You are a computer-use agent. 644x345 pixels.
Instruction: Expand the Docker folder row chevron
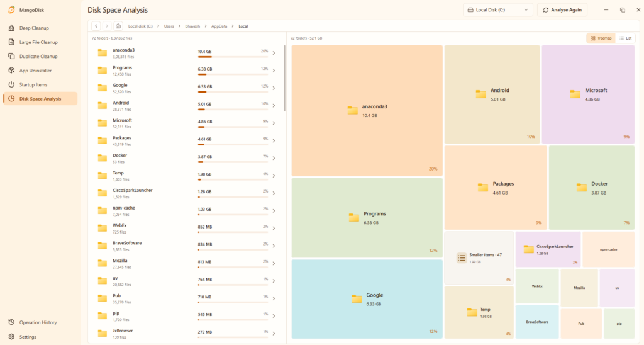pyautogui.click(x=274, y=158)
